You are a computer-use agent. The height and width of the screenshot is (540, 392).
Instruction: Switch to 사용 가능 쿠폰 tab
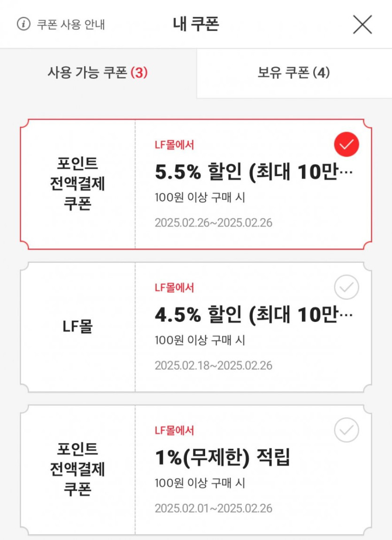click(x=98, y=73)
